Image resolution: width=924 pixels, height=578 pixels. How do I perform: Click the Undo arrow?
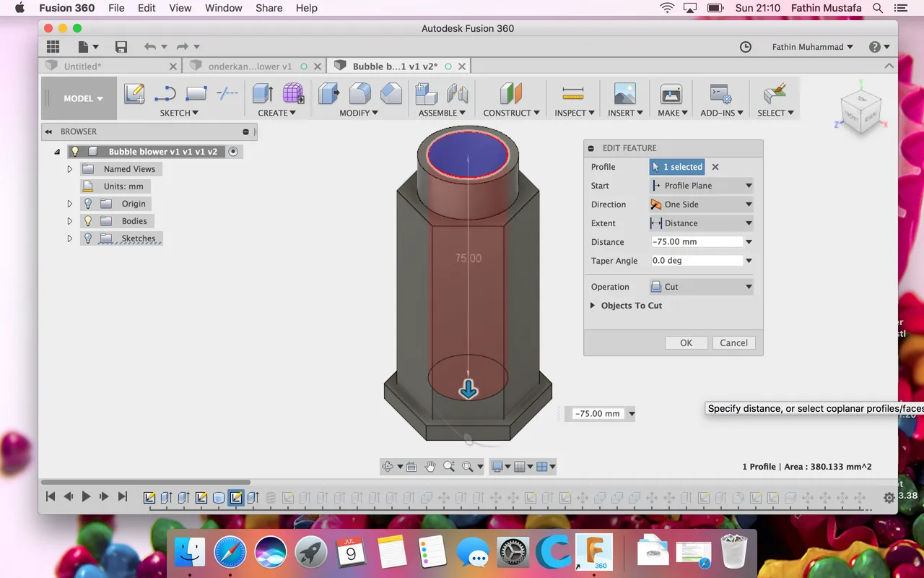[x=149, y=47]
